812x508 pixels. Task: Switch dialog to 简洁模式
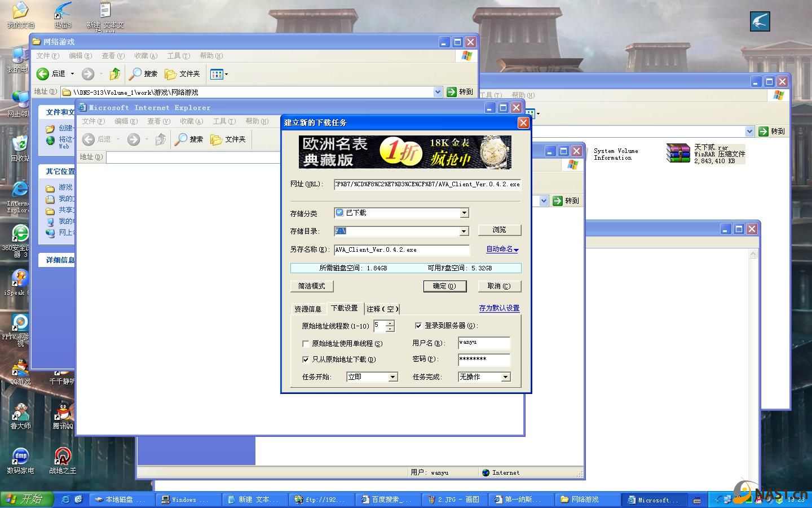coord(312,286)
